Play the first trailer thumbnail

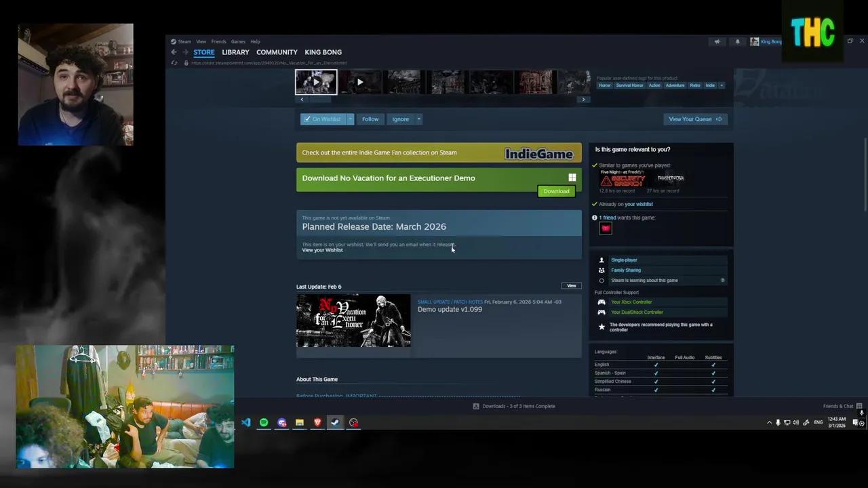[316, 82]
